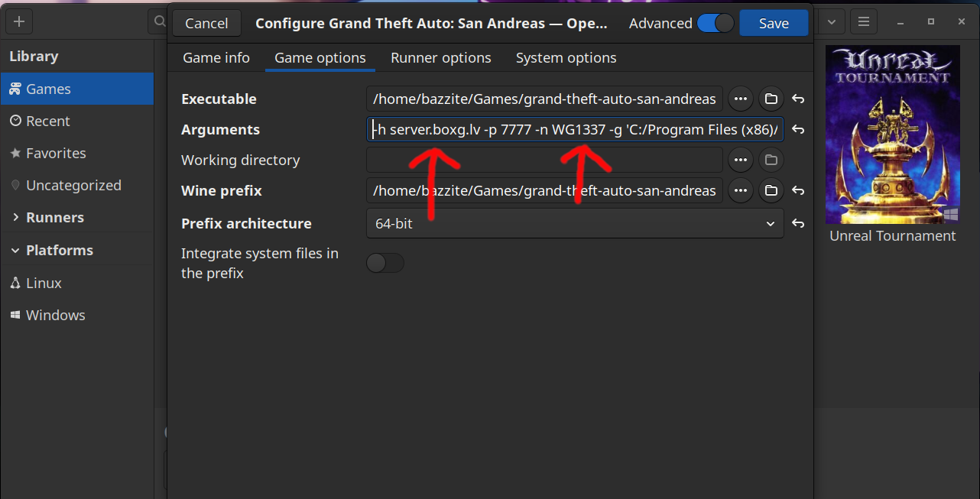980x499 pixels.
Task: Toggle the Advanced switch off
Action: [x=715, y=23]
